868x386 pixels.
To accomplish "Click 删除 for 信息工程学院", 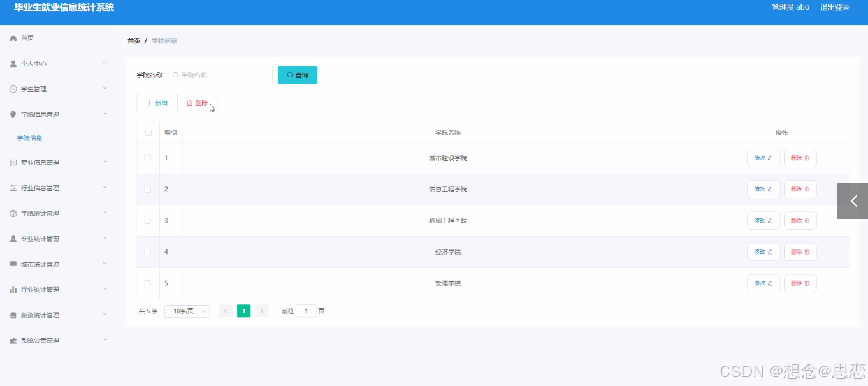I will click(x=800, y=189).
